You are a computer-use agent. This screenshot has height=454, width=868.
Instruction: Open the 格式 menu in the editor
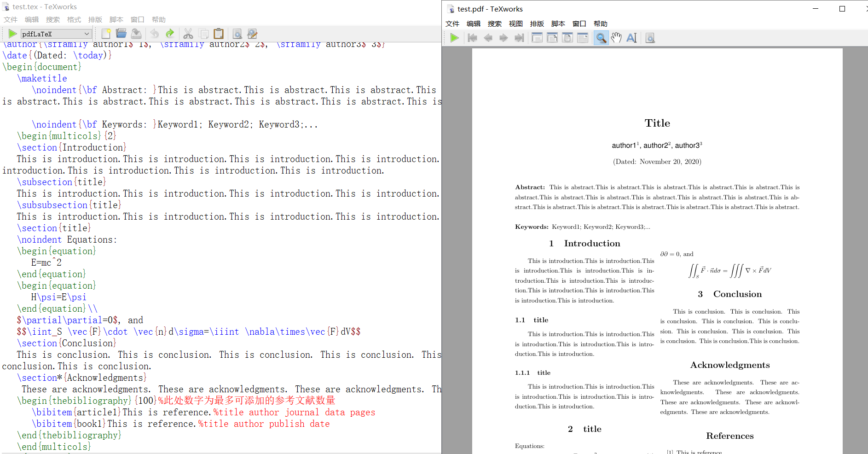tap(74, 19)
